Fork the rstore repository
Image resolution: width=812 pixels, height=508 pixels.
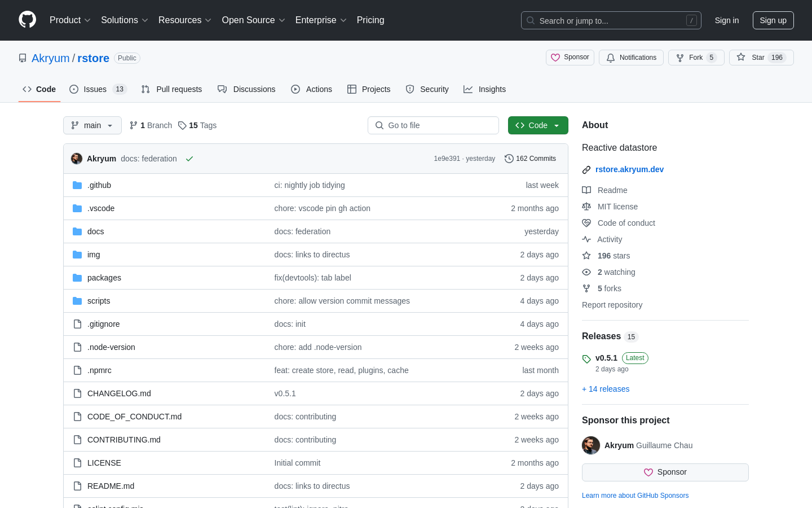(x=690, y=58)
